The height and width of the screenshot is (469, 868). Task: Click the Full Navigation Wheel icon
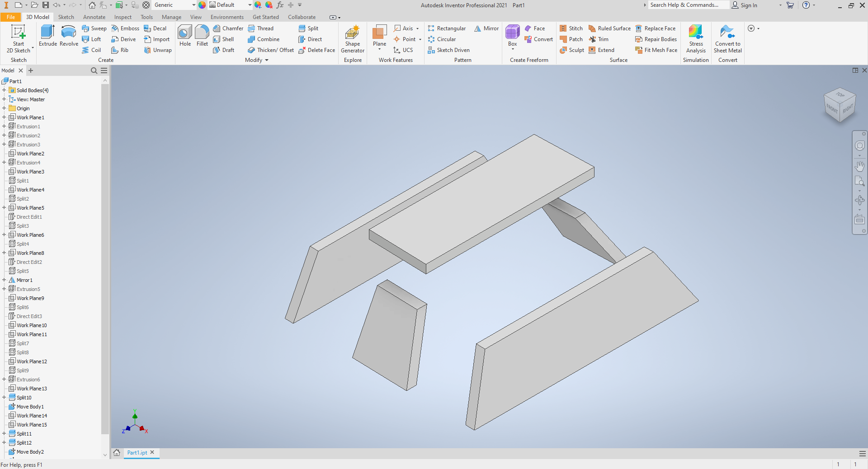point(859,145)
